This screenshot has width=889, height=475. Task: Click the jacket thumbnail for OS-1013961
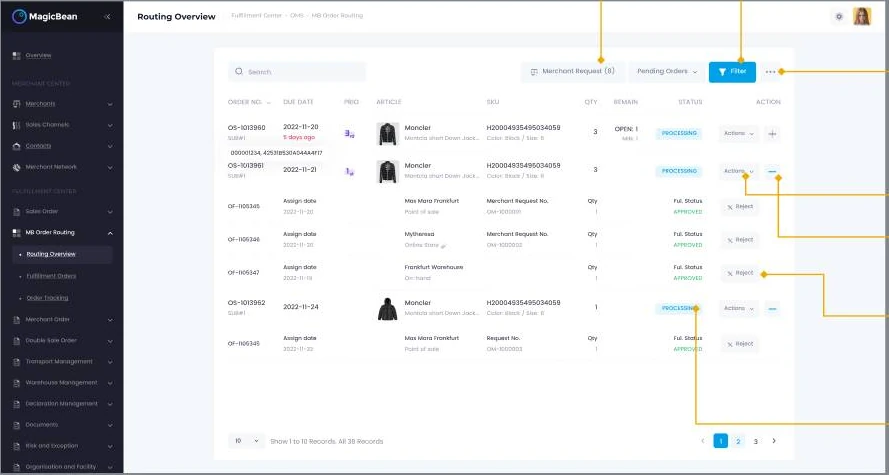(388, 171)
